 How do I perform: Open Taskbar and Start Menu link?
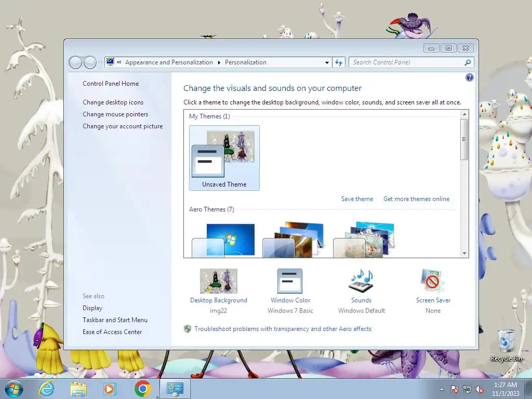[115, 320]
